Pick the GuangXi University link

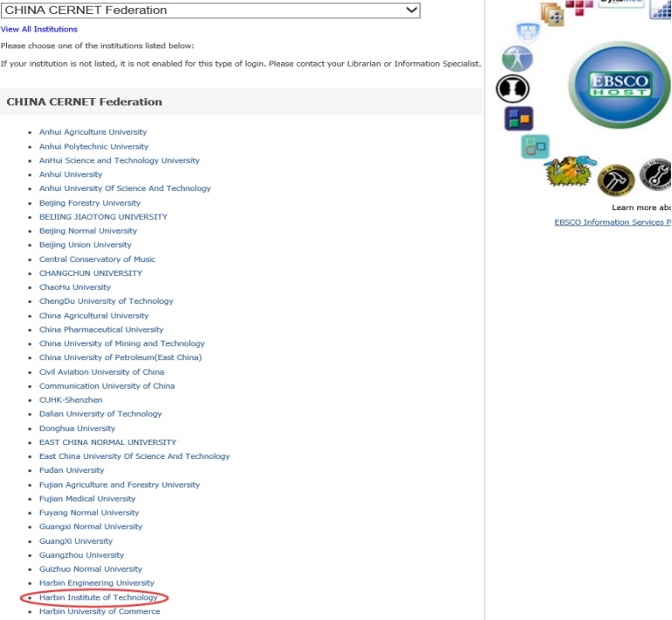point(76,541)
